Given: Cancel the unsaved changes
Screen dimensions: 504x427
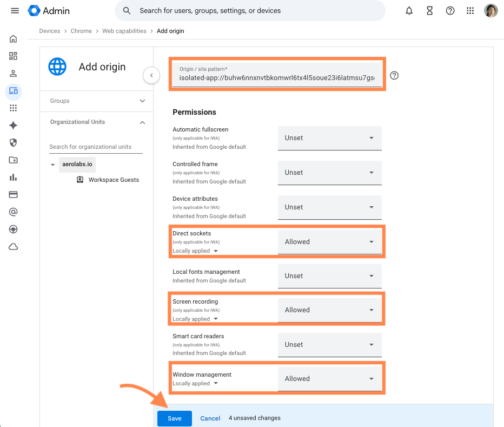Looking at the screenshot, I should point(210,418).
